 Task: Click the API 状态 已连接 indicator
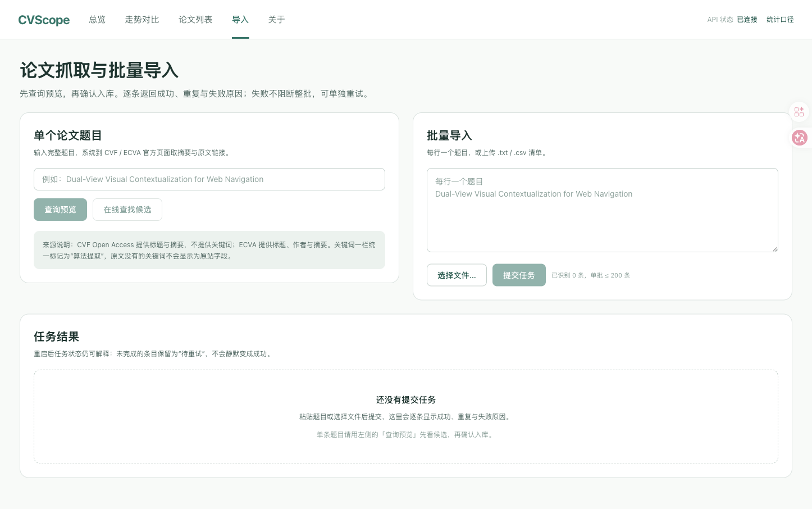(x=732, y=20)
